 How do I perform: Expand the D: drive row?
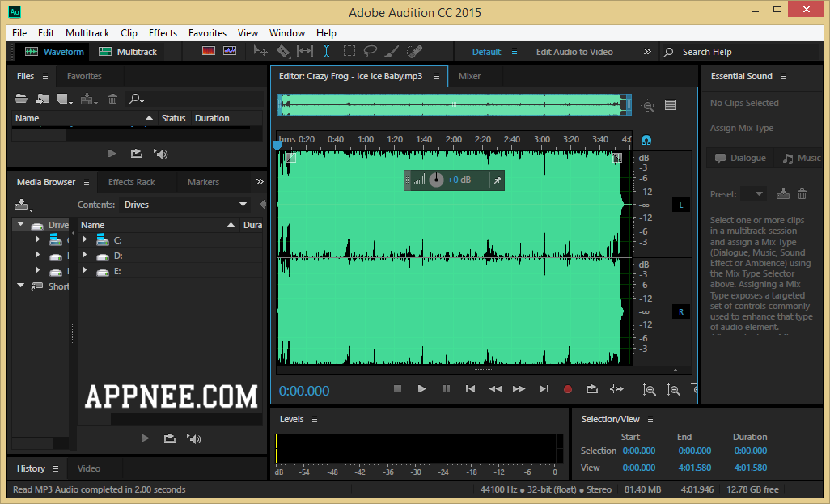tap(85, 255)
